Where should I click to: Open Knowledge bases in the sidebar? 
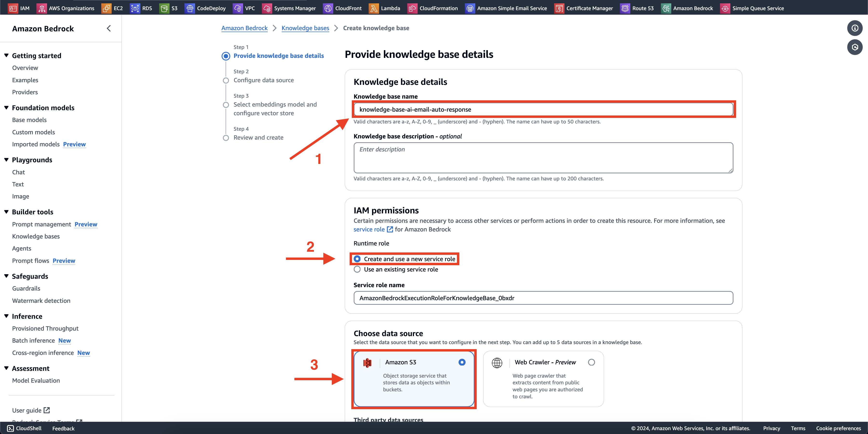coord(36,236)
